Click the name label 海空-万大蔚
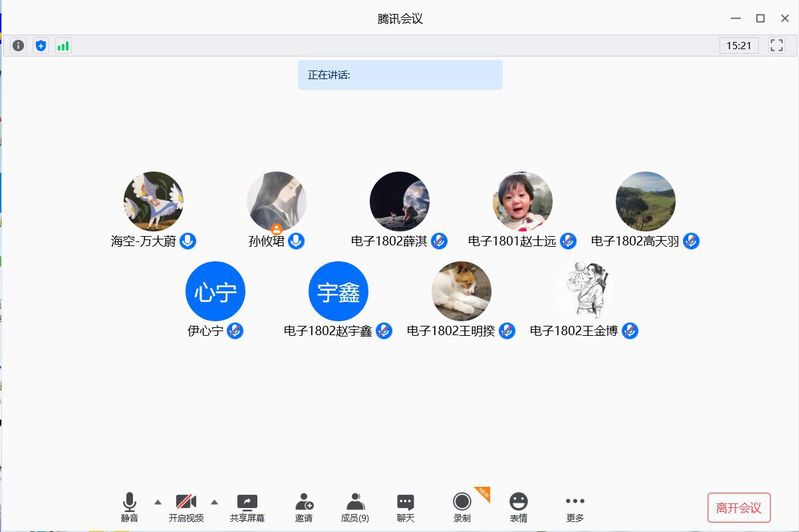799x532 pixels. click(143, 241)
